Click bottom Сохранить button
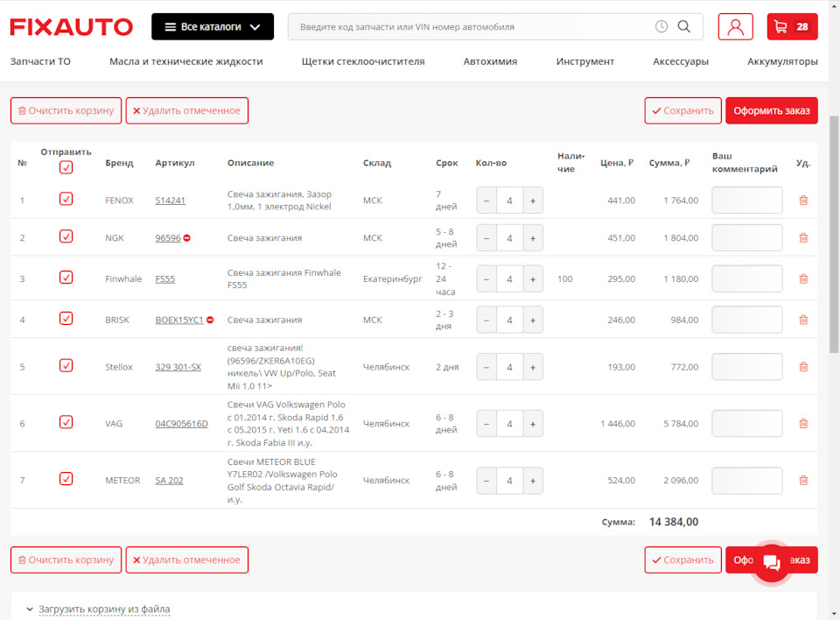Image resolution: width=840 pixels, height=620 pixels. pyautogui.click(x=683, y=560)
